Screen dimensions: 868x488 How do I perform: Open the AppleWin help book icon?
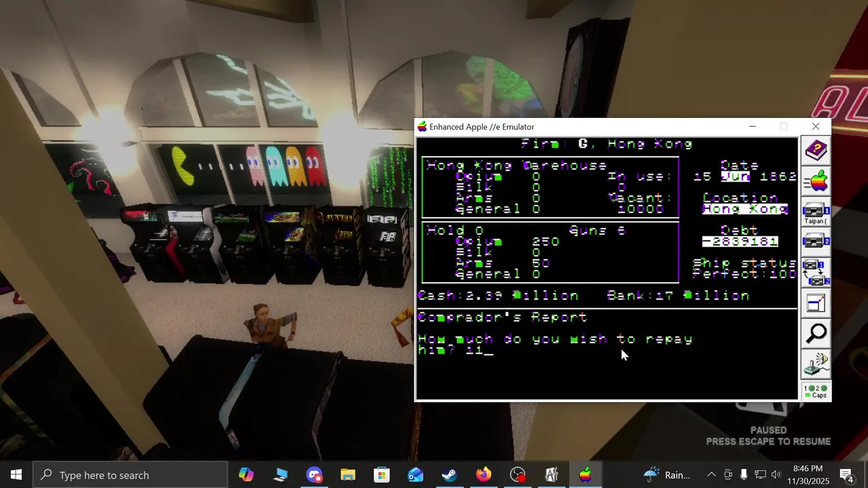pos(816,150)
